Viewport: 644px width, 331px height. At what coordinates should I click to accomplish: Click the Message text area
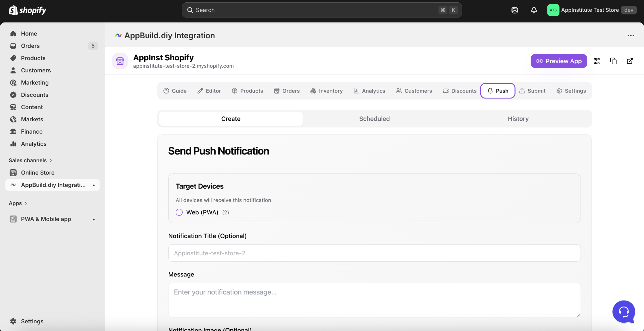[374, 300]
